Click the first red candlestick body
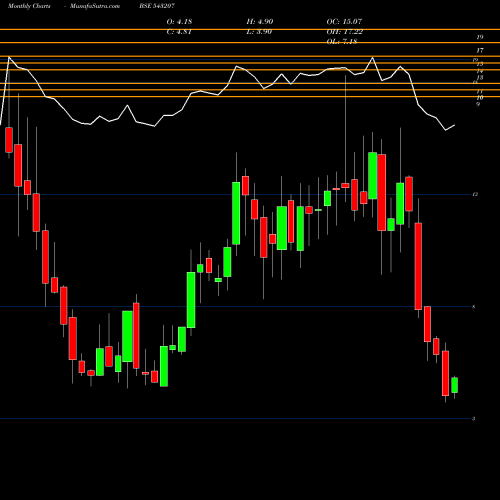500x500 pixels. 9,140
